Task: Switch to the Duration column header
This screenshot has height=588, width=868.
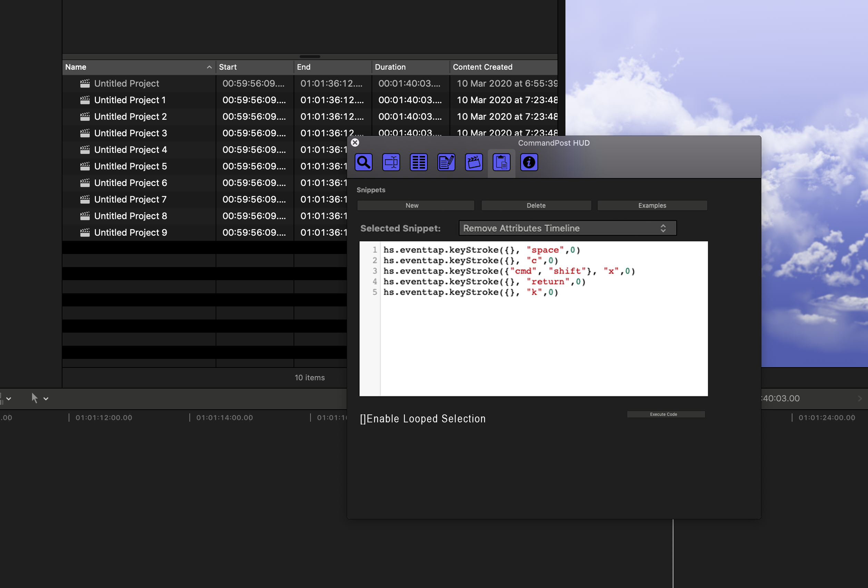Action: coord(390,67)
